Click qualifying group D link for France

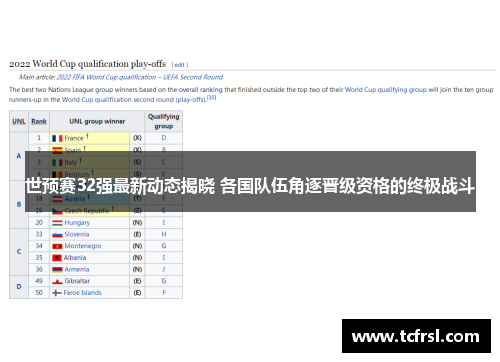pyautogui.click(x=164, y=138)
